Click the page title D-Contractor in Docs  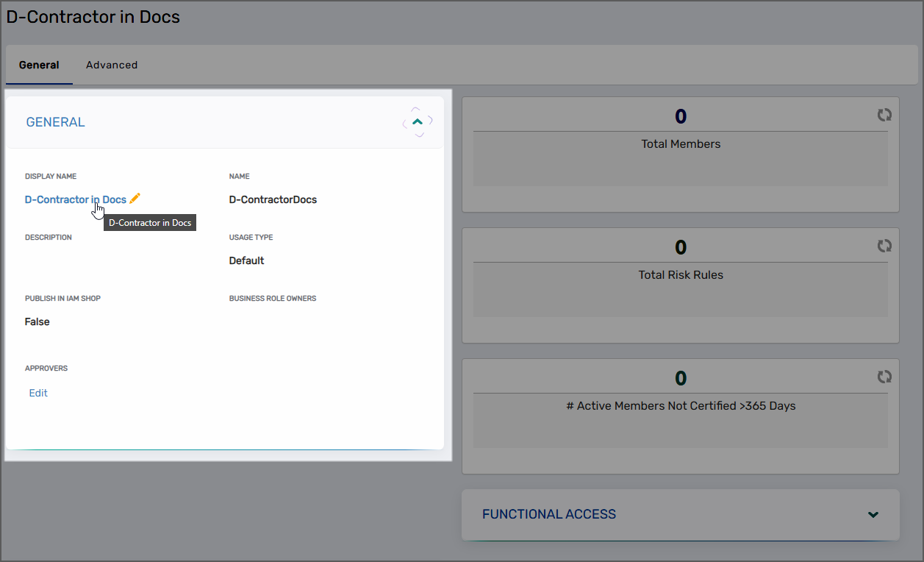click(93, 16)
